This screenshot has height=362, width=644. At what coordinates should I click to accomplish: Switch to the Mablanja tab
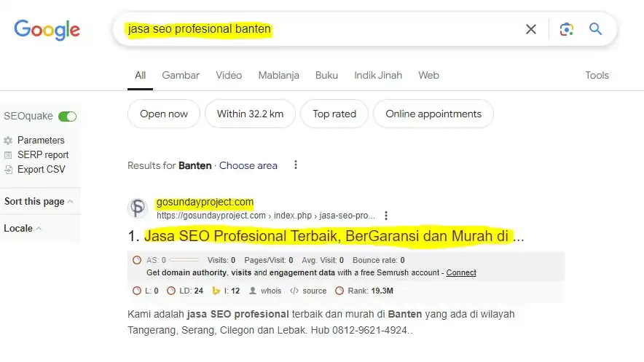278,76
